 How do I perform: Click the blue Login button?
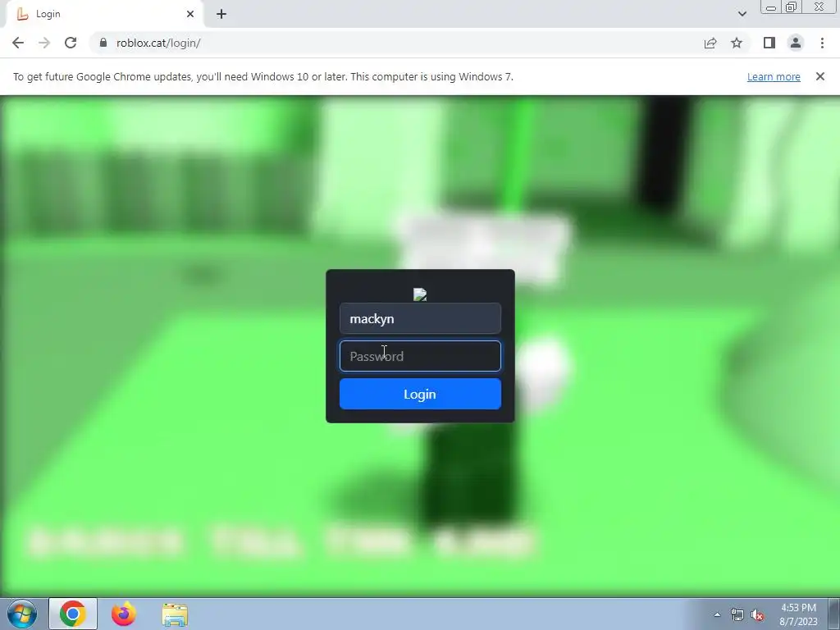(x=420, y=395)
